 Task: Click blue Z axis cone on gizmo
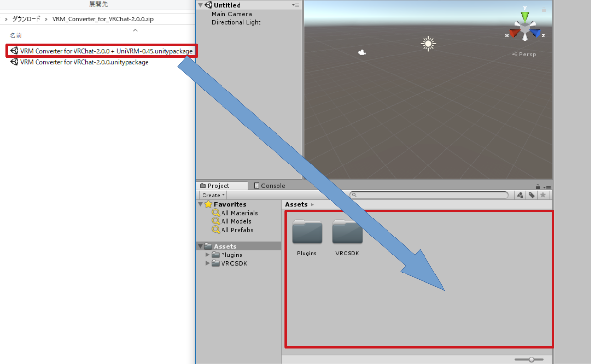tap(535, 33)
